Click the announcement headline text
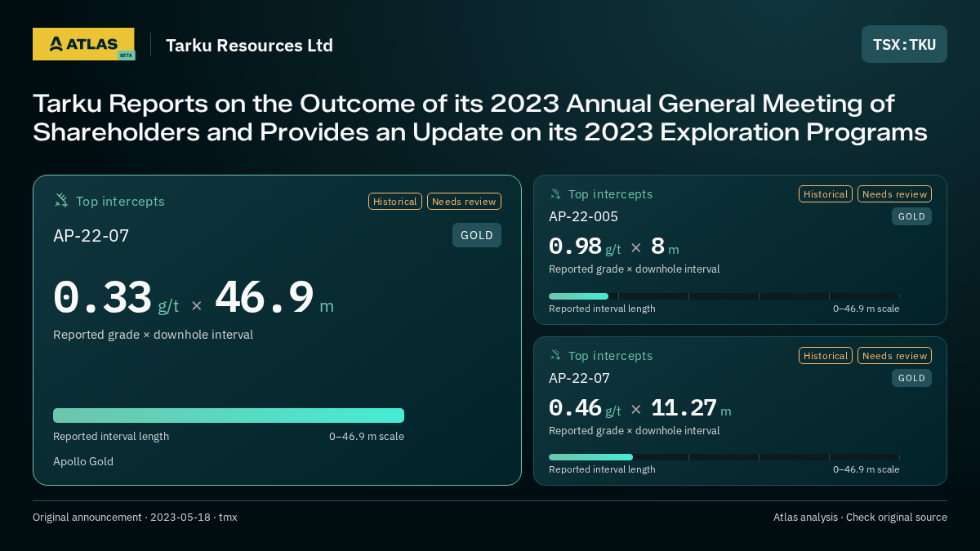Image resolution: width=980 pixels, height=551 pixels. pyautogui.click(x=480, y=118)
